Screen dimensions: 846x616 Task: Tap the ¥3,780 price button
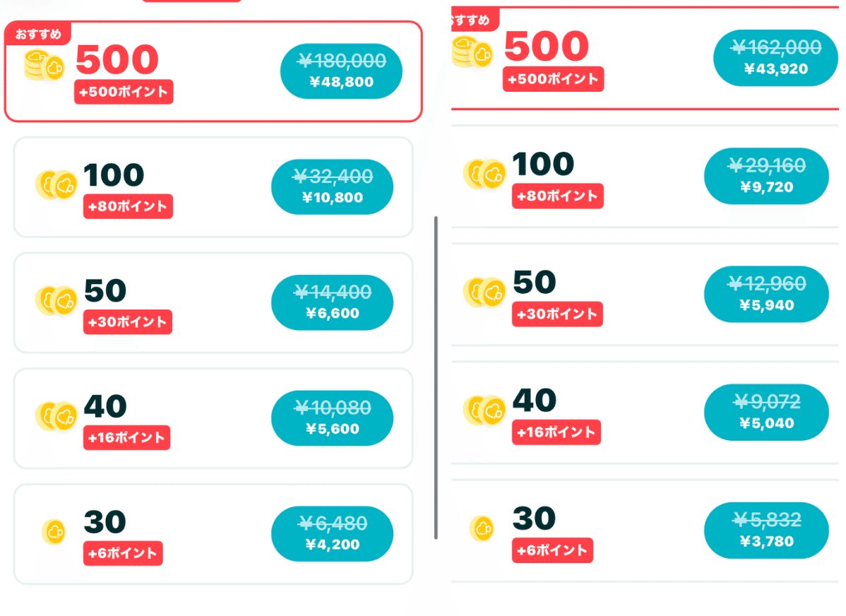[x=767, y=530]
